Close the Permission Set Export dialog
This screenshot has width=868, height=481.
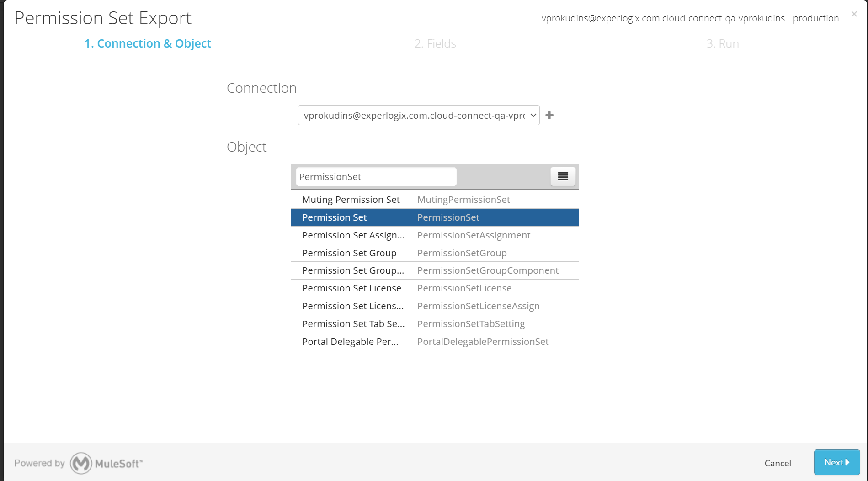854,14
